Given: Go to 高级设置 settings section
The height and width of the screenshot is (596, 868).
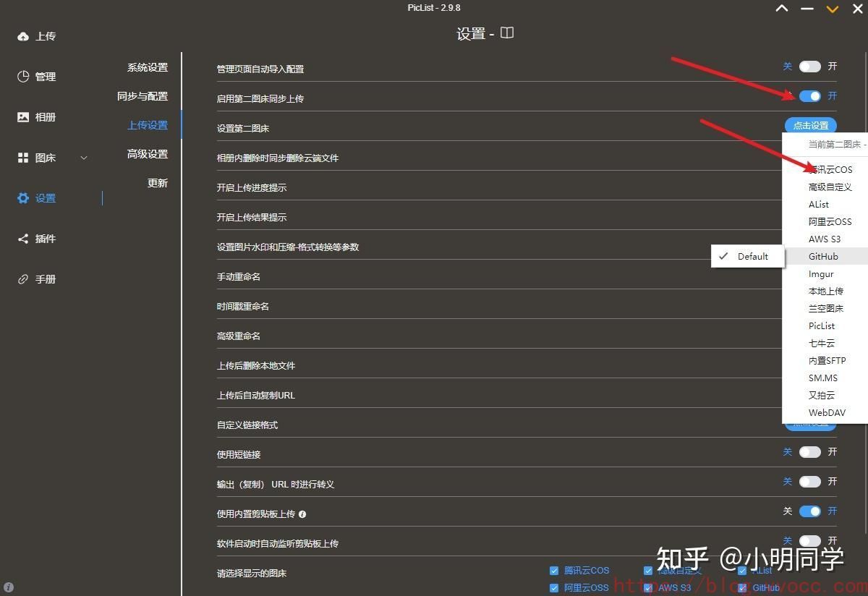Looking at the screenshot, I should click(148, 154).
